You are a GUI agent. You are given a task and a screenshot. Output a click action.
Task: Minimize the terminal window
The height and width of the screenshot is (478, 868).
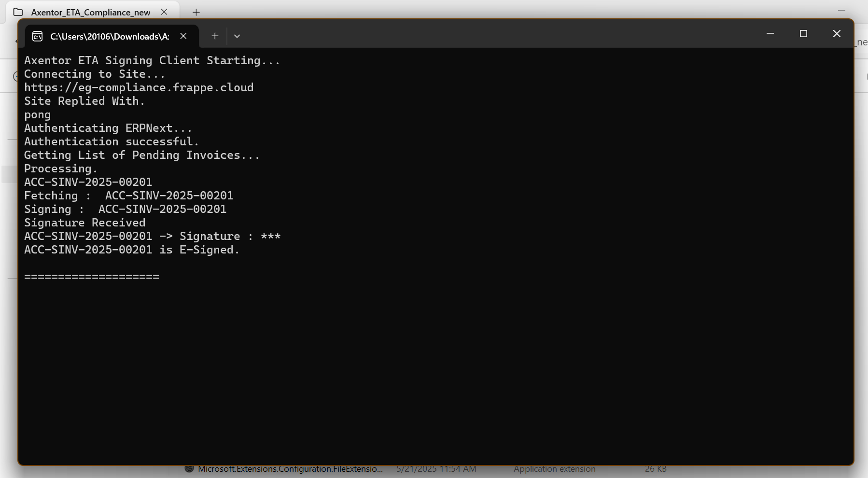click(x=770, y=34)
